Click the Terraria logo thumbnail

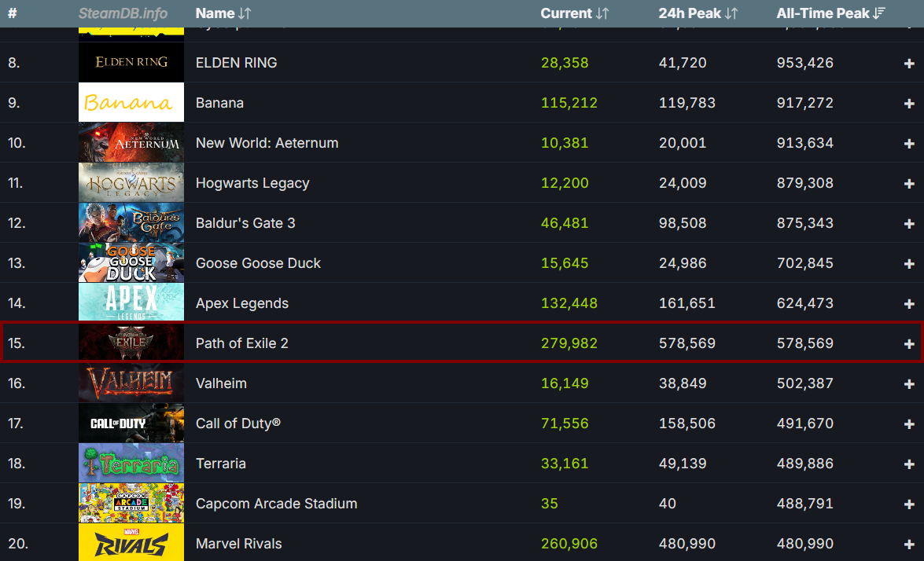(x=131, y=463)
